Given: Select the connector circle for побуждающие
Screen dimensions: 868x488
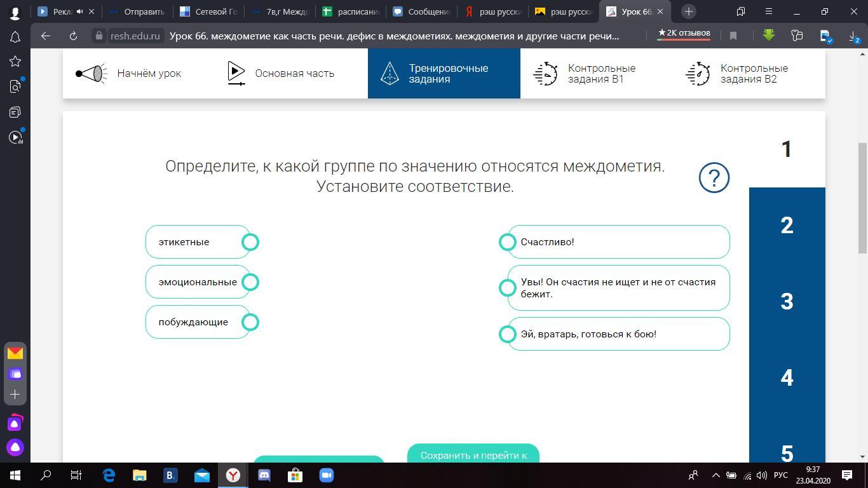Looking at the screenshot, I should click(250, 322).
